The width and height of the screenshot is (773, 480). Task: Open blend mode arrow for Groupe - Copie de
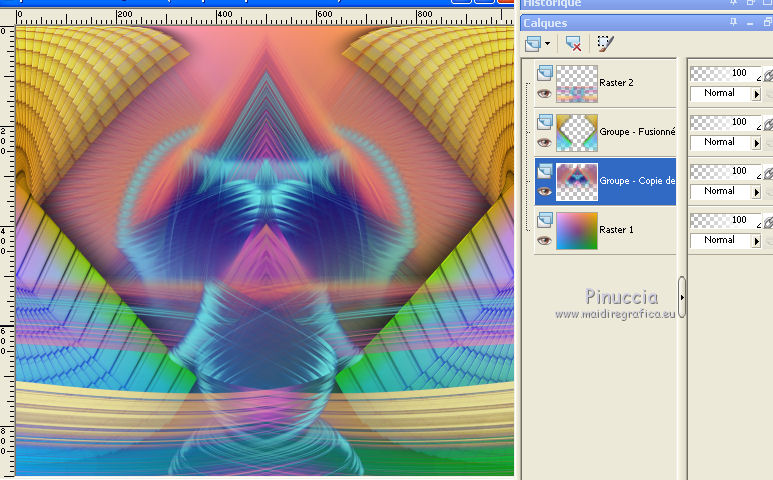pyautogui.click(x=756, y=192)
